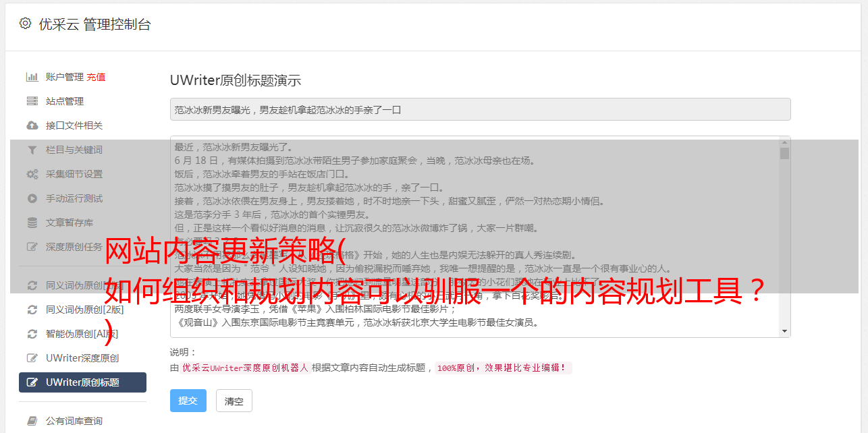Open the 文章暂存库 database icon
This screenshot has width=868, height=433.
pos(32,223)
